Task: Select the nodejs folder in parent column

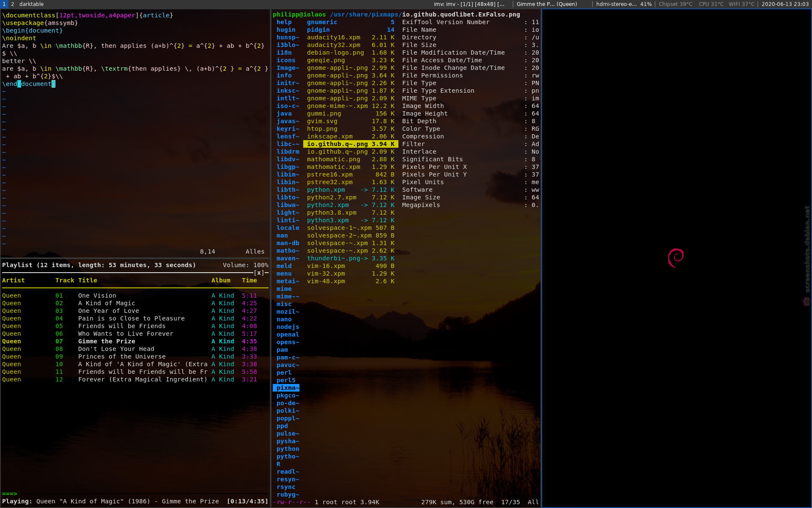Action: click(288, 327)
